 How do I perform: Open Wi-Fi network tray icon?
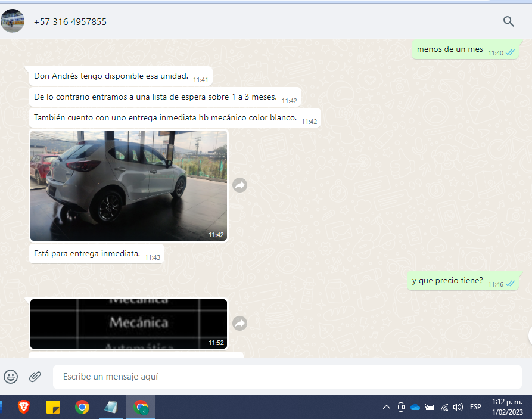coord(444,407)
